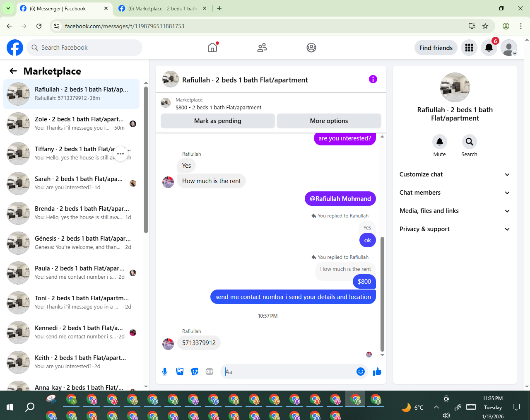The image size is (530, 420).
Task: Open Kennedi conversation in the list
Action: [71, 333]
